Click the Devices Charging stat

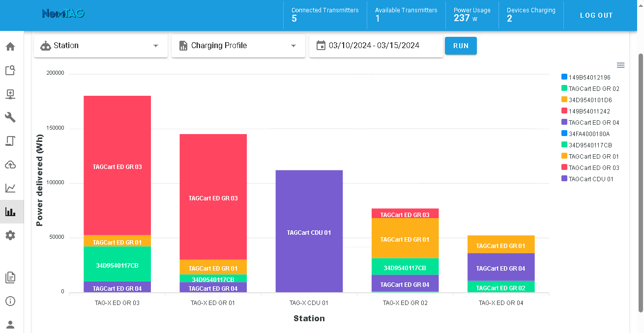pyautogui.click(x=531, y=15)
